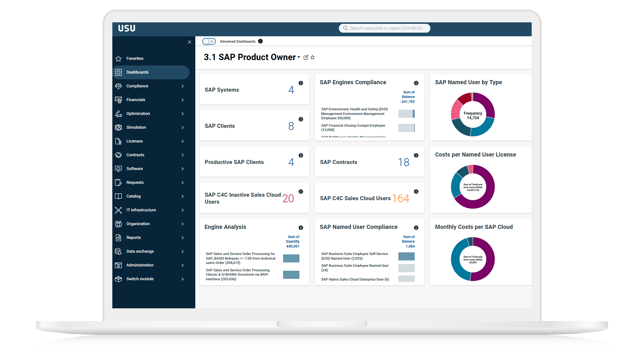Click first bar in SAP Named User Compliance
640x360 pixels.
click(x=407, y=256)
